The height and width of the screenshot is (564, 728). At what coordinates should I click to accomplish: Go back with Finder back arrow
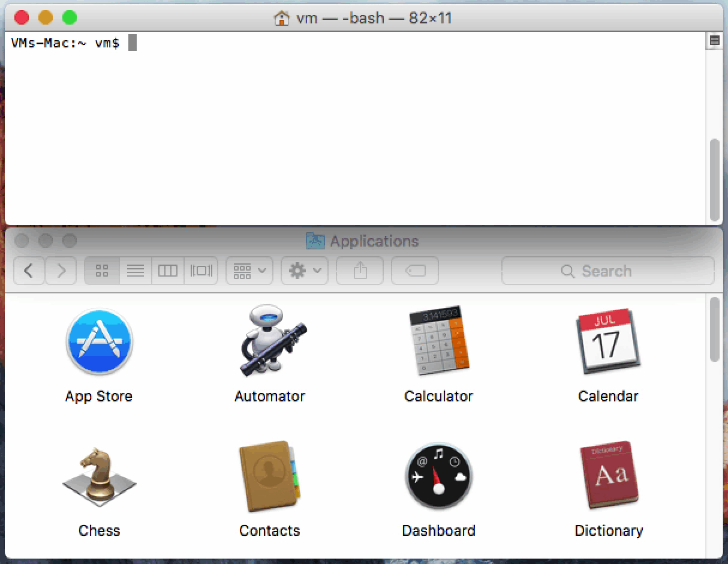29,271
